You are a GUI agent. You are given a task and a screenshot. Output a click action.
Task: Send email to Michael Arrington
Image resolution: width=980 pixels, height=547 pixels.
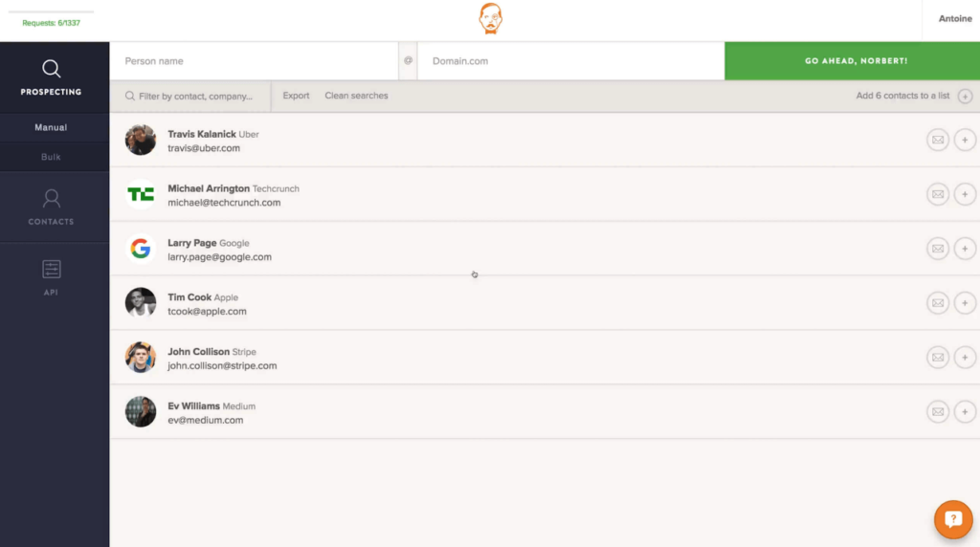point(938,194)
